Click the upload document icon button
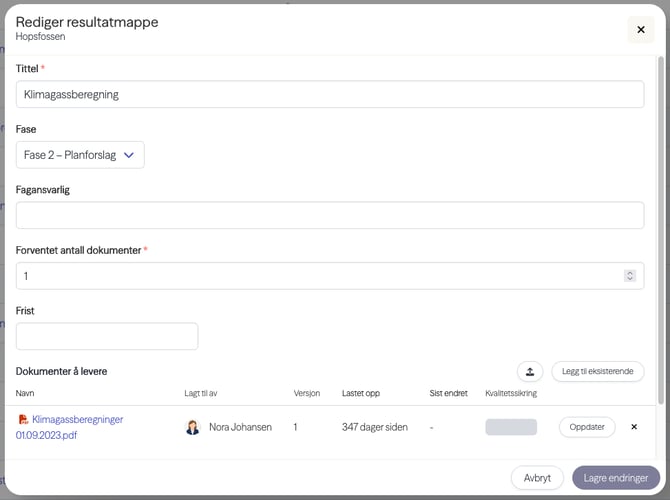The width and height of the screenshot is (670, 500). (529, 371)
